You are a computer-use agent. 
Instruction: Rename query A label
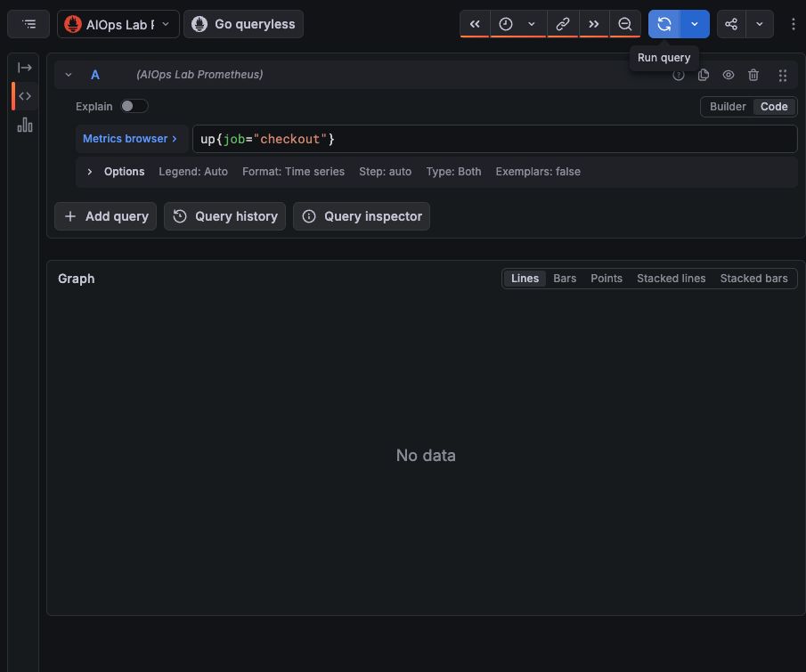(x=95, y=75)
